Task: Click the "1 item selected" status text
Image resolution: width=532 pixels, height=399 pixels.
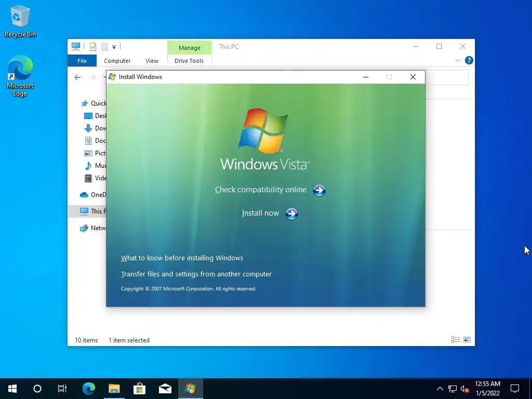Action: point(129,340)
